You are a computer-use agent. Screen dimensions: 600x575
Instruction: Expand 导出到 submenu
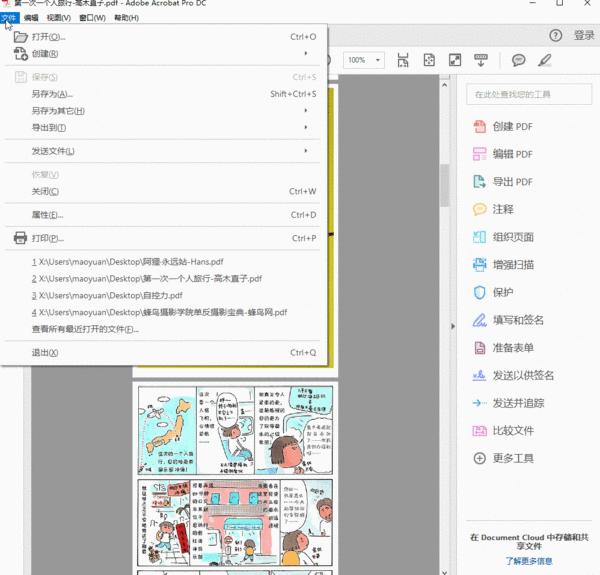163,127
